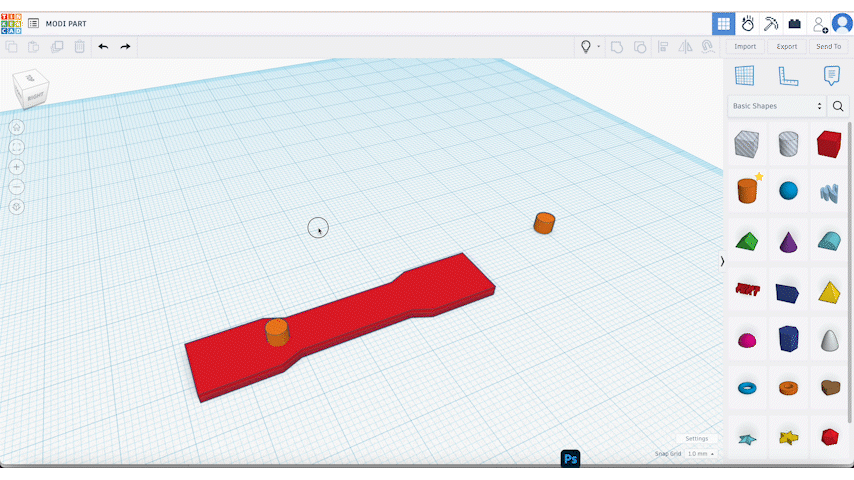Click the undo arrow in the toolbar
Viewport: 854px width, 480px height.
coord(103,46)
